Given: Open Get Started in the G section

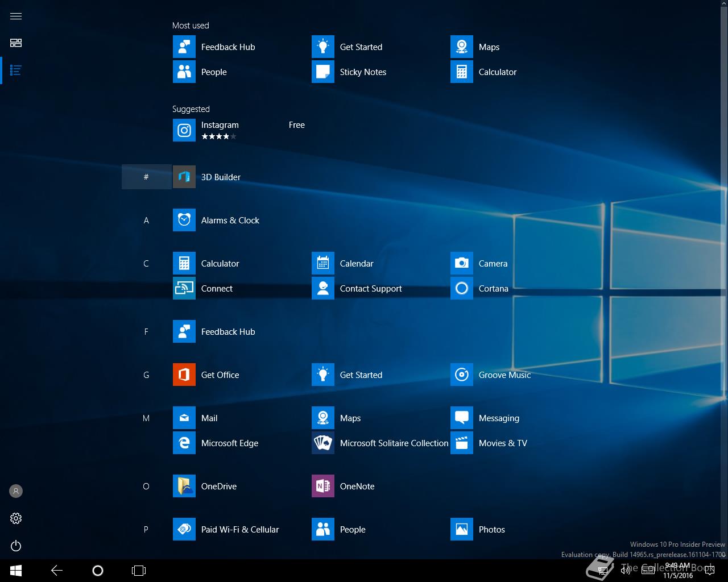Looking at the screenshot, I should pyautogui.click(x=380, y=375).
